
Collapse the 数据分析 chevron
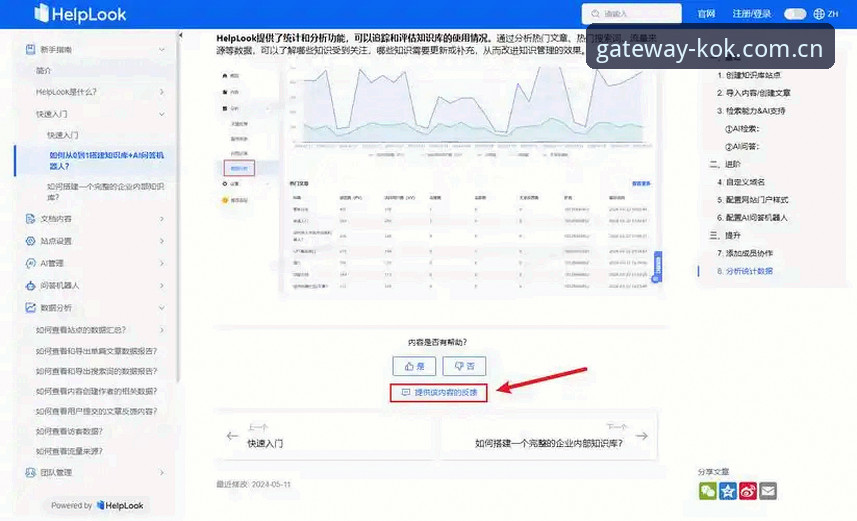[x=162, y=308]
